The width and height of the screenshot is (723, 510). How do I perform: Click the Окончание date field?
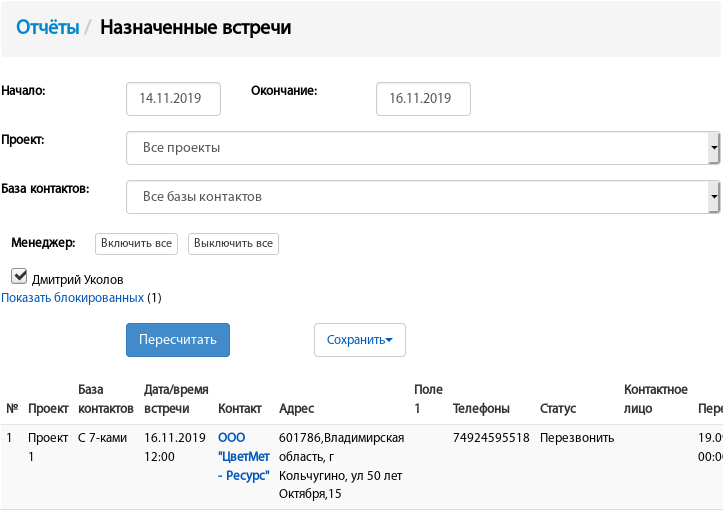tap(422, 99)
